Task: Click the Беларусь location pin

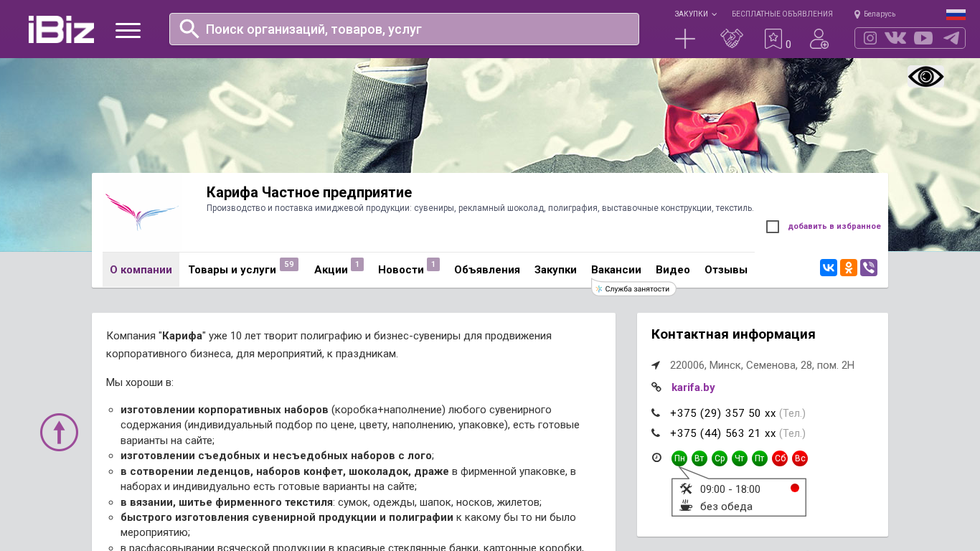Action: (857, 14)
